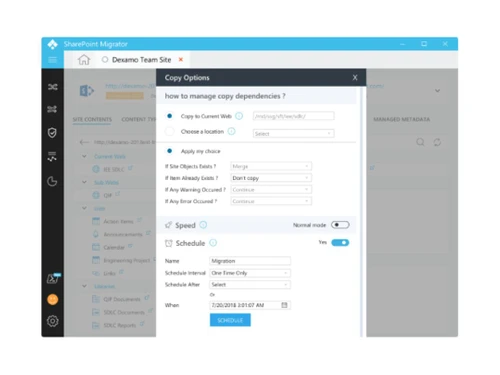Open the bulk migration sidebar icon
500x375 pixels.
tap(52, 109)
